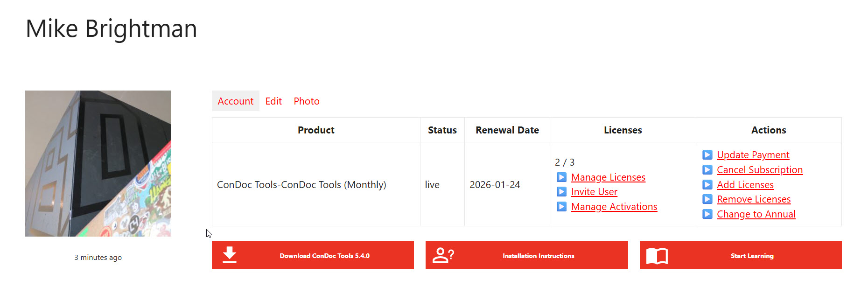The image size is (868, 294).
Task: Open the Manage Licenses link
Action: [x=608, y=177]
